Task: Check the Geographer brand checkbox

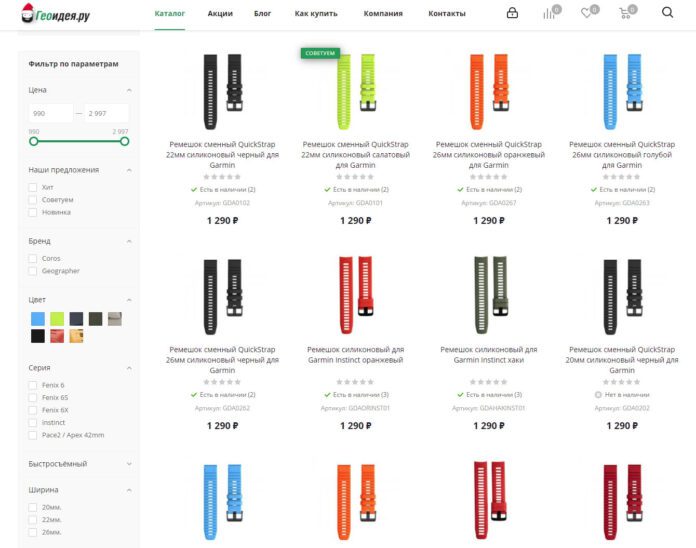Action: [32, 271]
